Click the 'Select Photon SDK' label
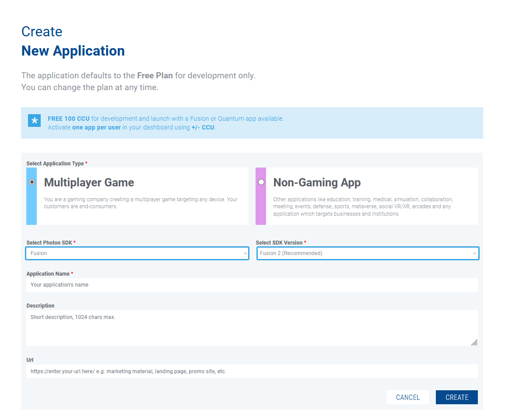Viewport: 512px width, 420px height. tap(49, 243)
